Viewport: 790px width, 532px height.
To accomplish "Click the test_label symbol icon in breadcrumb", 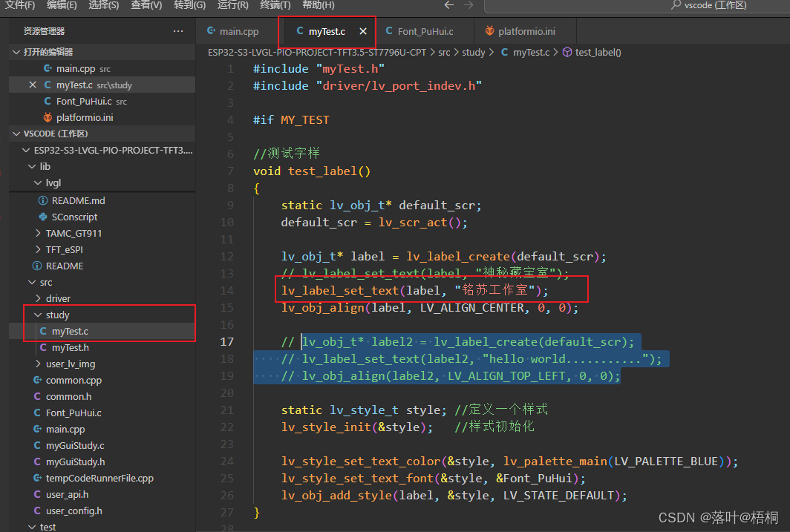I will point(567,53).
